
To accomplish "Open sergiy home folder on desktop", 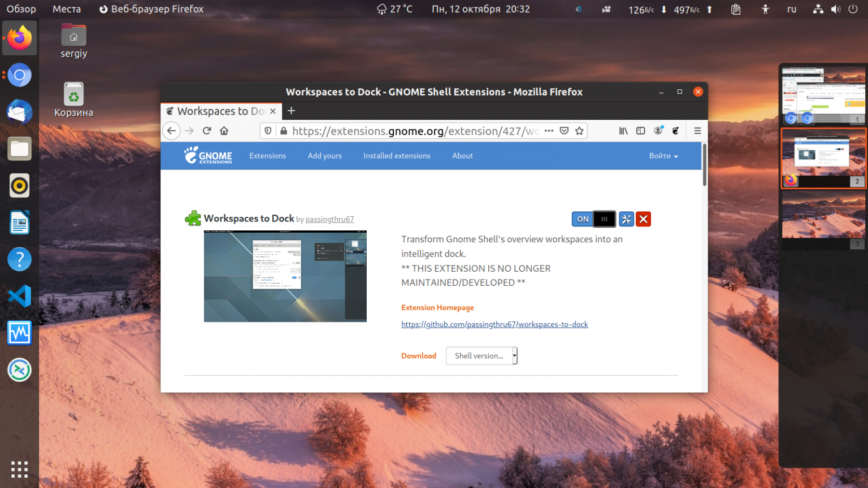I will [x=74, y=41].
